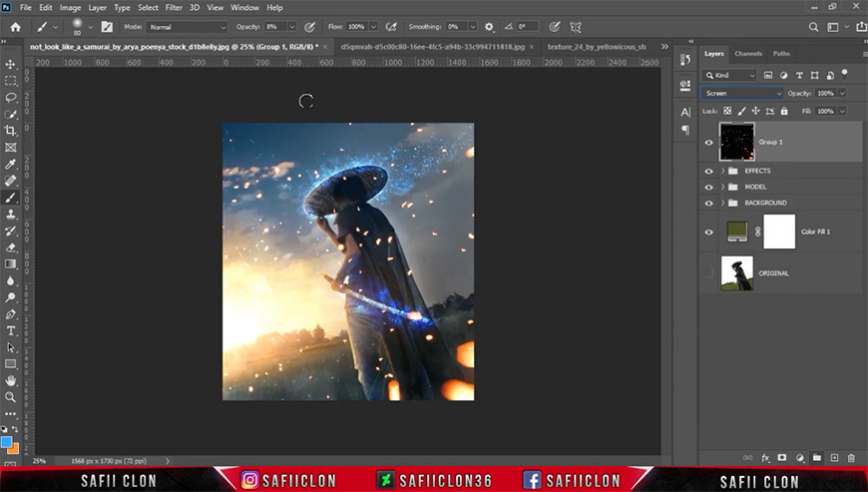Open the brush Mode Normal dropdown
The image size is (868, 492).
[x=187, y=27]
